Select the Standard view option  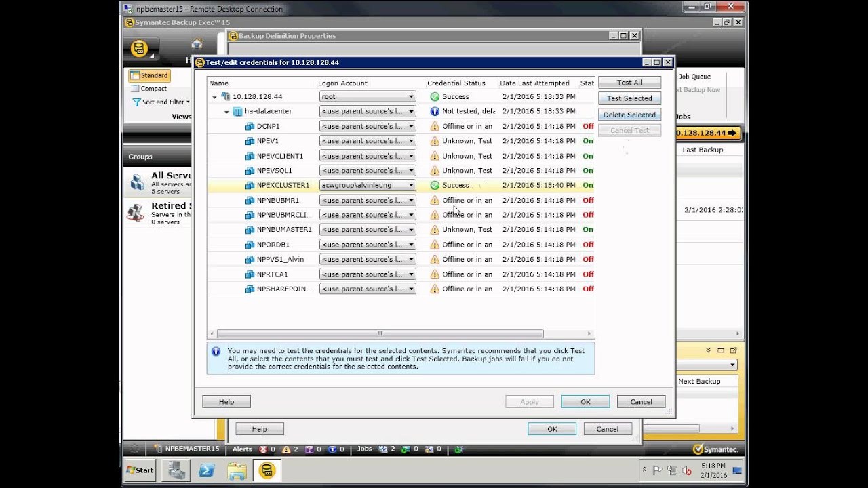pyautogui.click(x=149, y=76)
